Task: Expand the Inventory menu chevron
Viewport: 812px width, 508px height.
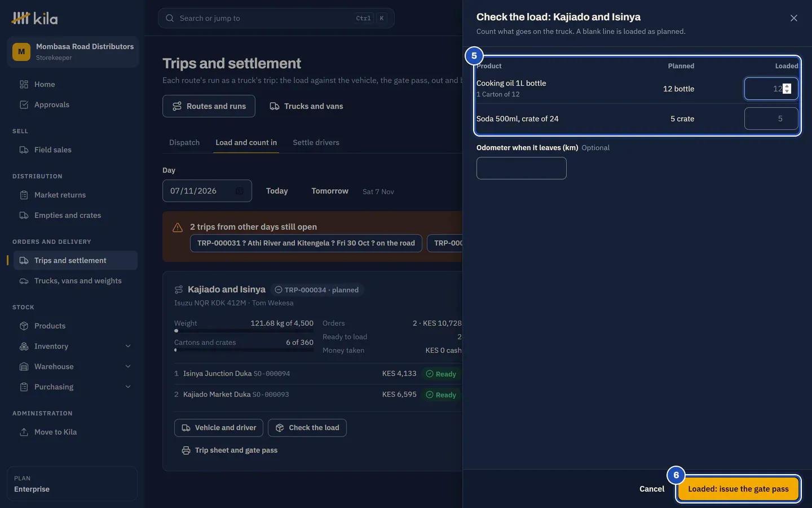Action: coord(128,346)
